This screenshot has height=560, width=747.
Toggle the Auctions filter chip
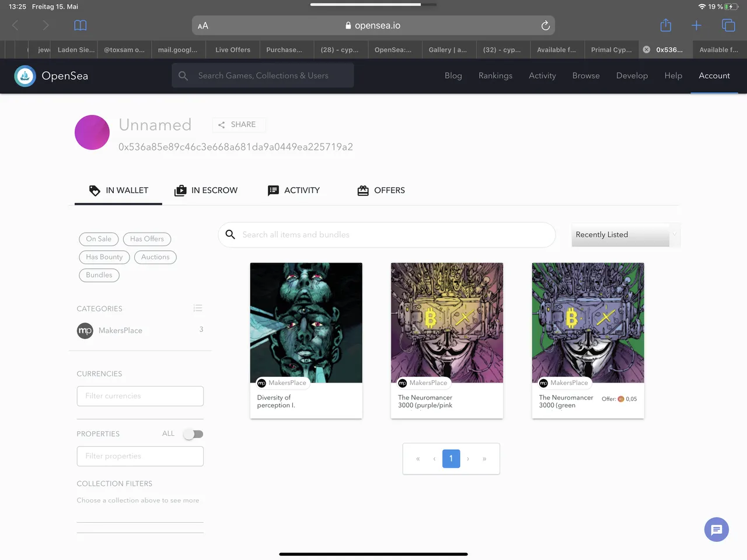(x=155, y=257)
